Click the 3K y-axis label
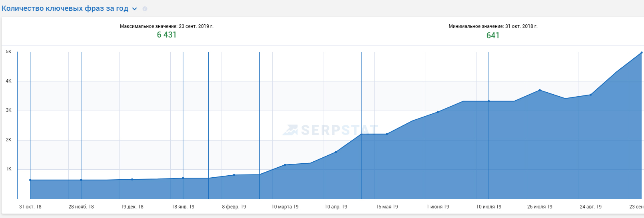 pyautogui.click(x=9, y=110)
